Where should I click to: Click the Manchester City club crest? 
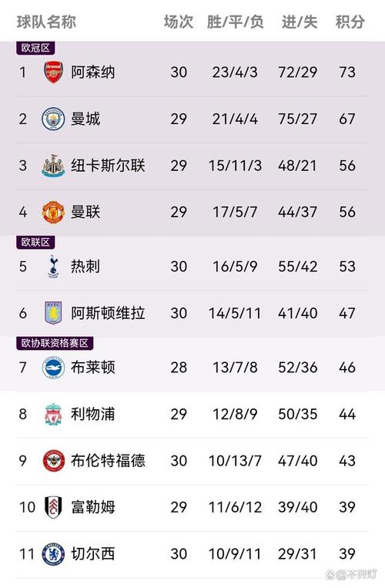click(x=53, y=119)
